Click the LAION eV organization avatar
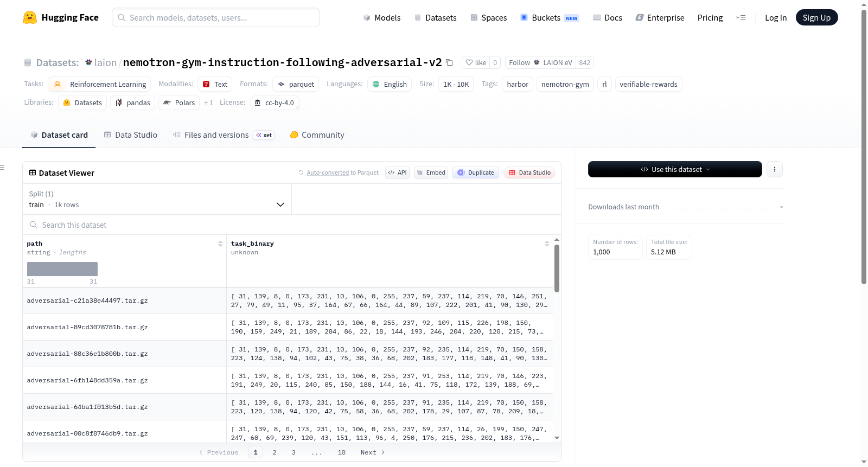 coord(537,62)
